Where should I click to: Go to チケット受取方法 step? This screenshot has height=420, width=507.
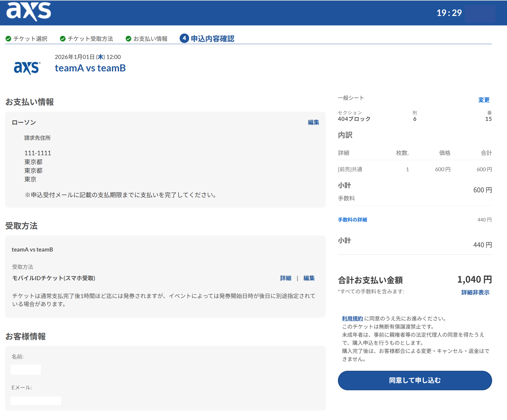(x=90, y=39)
